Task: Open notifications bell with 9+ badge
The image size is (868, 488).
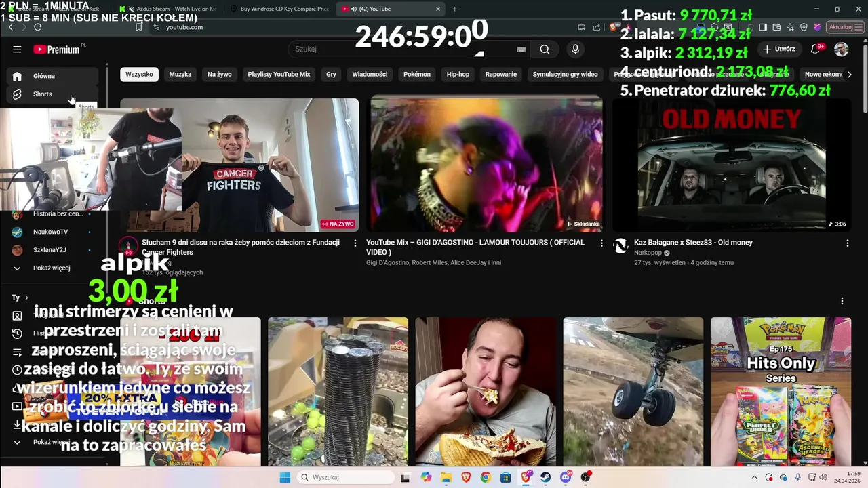Action: pos(816,49)
